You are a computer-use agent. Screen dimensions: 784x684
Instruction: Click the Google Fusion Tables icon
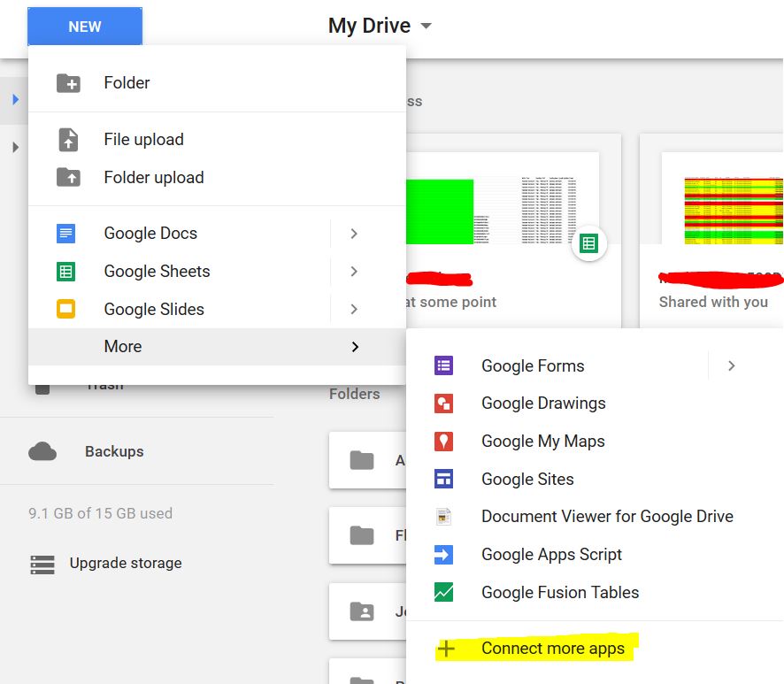click(x=443, y=593)
